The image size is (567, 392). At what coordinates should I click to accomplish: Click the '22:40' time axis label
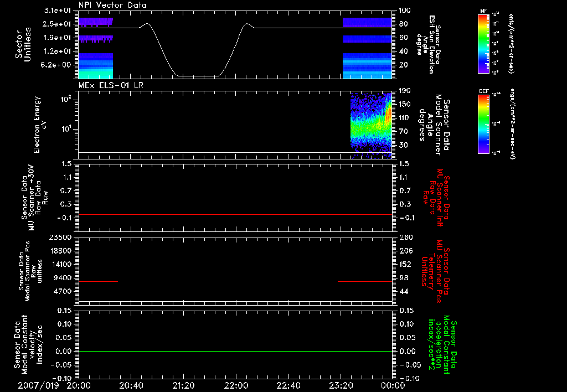(288, 385)
